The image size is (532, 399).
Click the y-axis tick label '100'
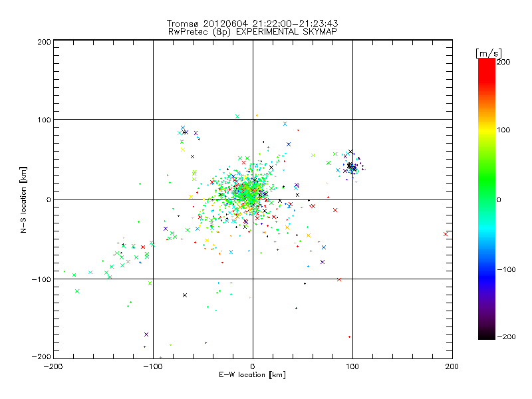[44, 120]
